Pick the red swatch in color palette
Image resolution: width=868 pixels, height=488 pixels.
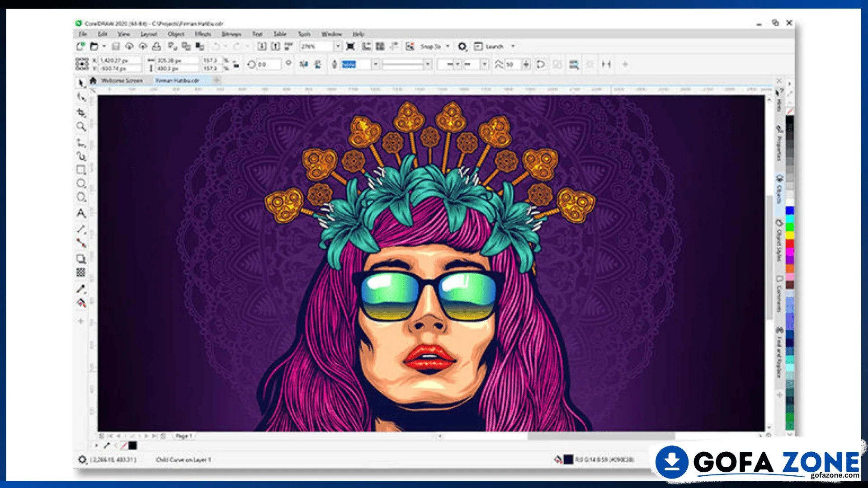coord(789,244)
